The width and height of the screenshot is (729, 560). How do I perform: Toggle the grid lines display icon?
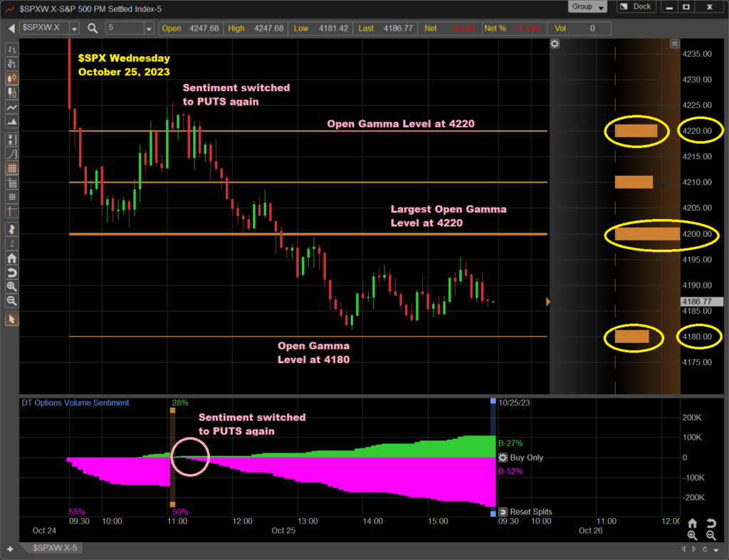coord(12,169)
